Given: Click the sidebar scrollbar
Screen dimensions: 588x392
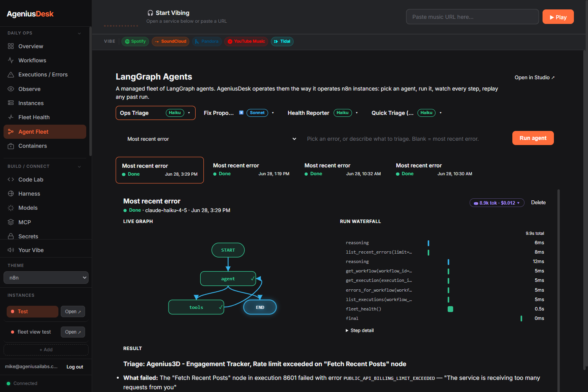Looking at the screenshot, I should [x=91, y=91].
